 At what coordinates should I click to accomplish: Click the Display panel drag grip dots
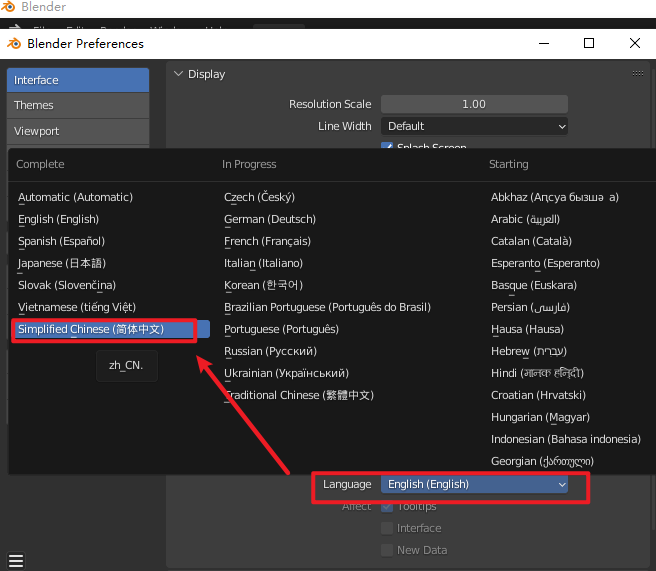pyautogui.click(x=638, y=74)
